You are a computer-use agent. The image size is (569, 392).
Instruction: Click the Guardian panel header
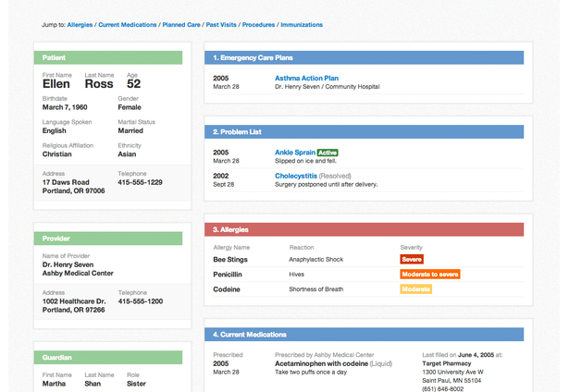click(108, 358)
